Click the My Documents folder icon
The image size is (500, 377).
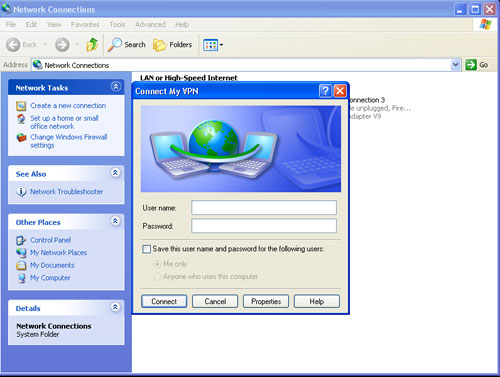[21, 265]
